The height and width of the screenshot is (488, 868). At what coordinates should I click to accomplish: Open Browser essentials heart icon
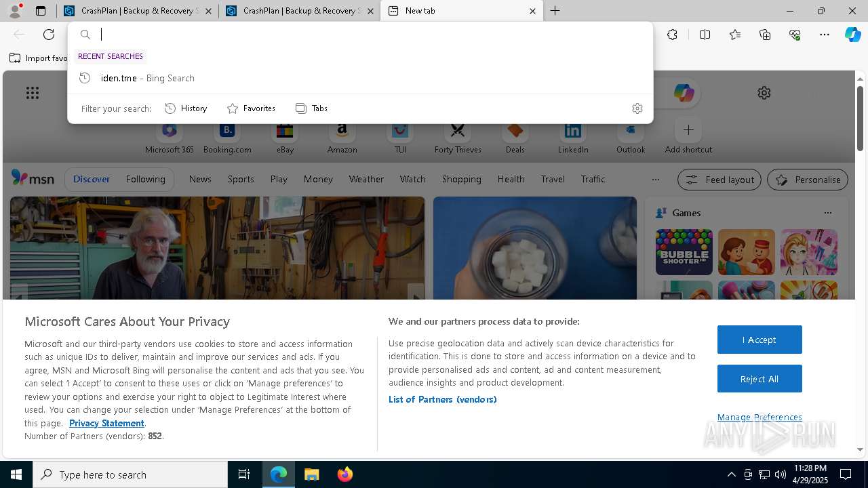[x=795, y=35]
